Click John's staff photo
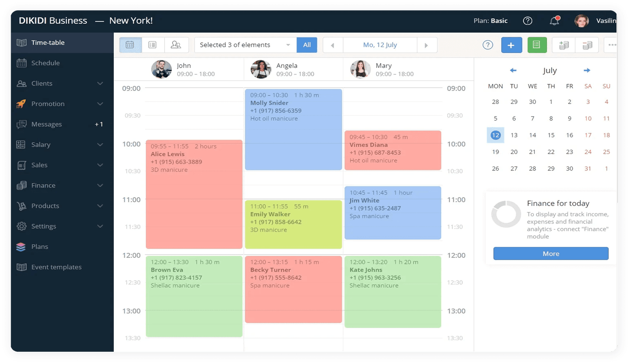The width and height of the screenshot is (630, 364). click(161, 70)
